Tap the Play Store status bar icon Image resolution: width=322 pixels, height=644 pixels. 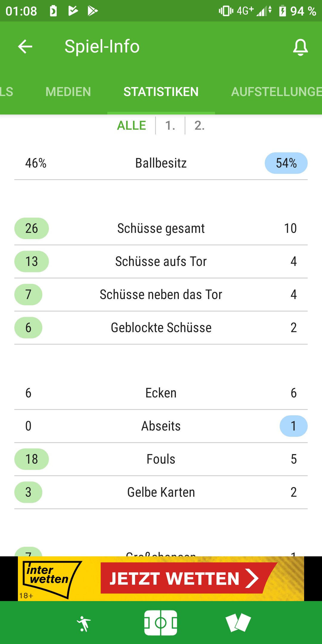93,11
